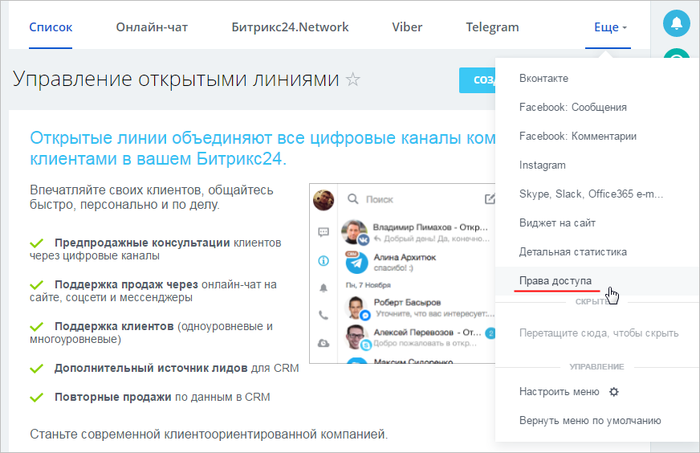Viewport: 700px width, 453px height.
Task: Click "Поддержка продаж через" feature text
Action: pos(126,285)
